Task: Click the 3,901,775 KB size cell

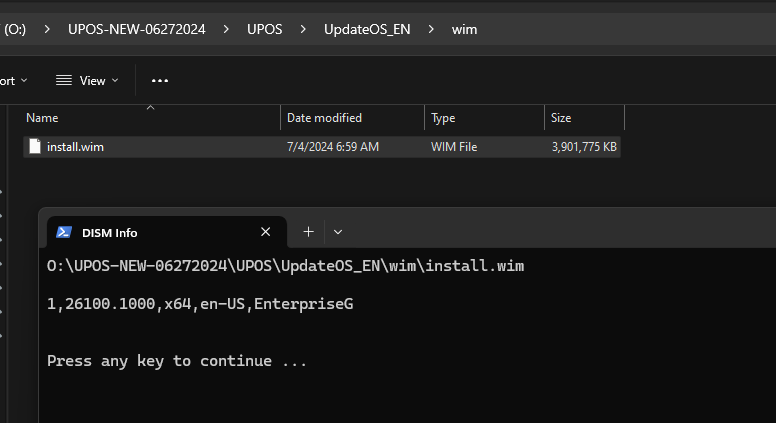Action: pos(584,147)
